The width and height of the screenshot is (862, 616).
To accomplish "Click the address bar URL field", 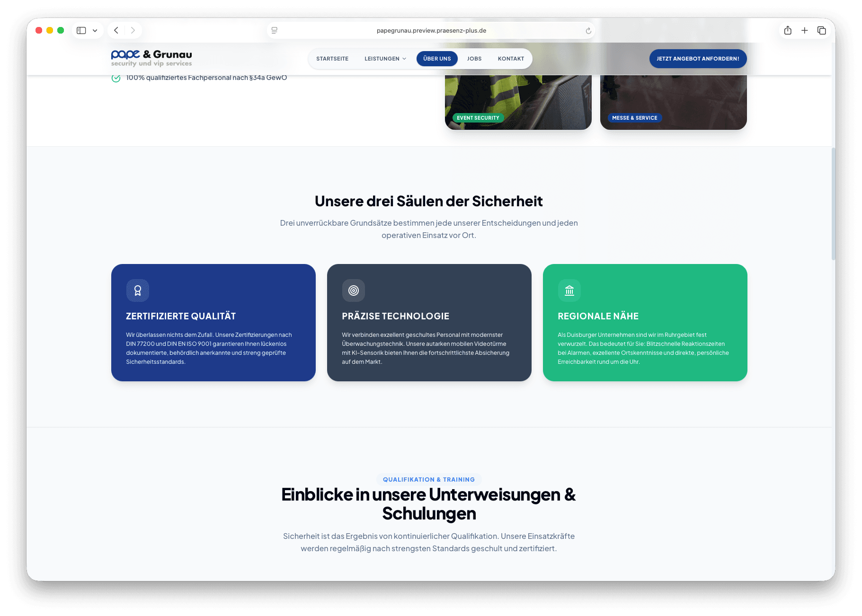I will [x=431, y=30].
